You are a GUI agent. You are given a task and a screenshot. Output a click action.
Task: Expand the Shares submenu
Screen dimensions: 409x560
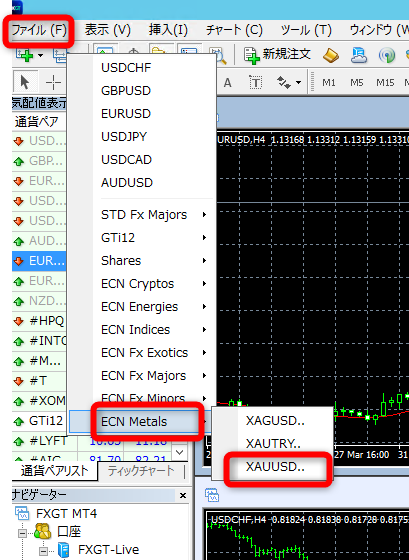pyautogui.click(x=141, y=261)
